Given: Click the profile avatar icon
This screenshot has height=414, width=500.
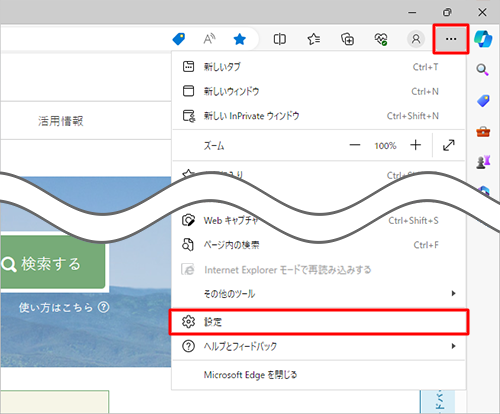Looking at the screenshot, I should coord(416,39).
